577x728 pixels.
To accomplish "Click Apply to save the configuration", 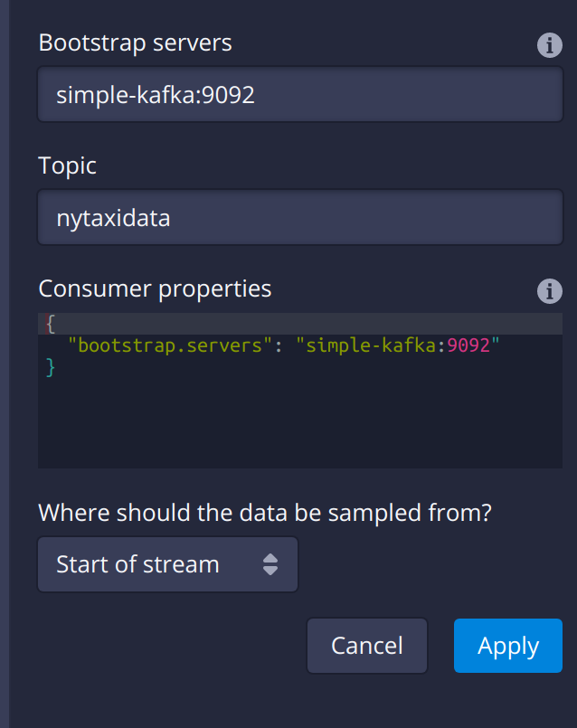I will point(507,645).
